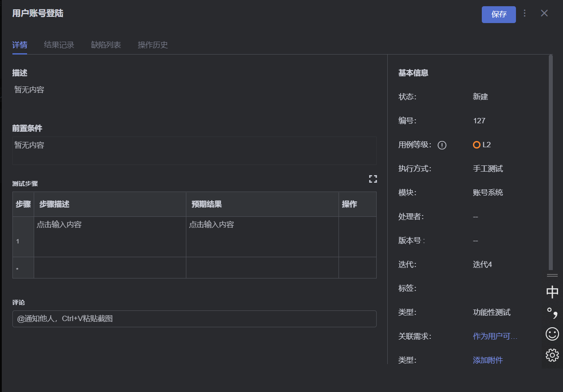
Task: Click the fullscreen expand icon above test steps
Action: click(373, 179)
